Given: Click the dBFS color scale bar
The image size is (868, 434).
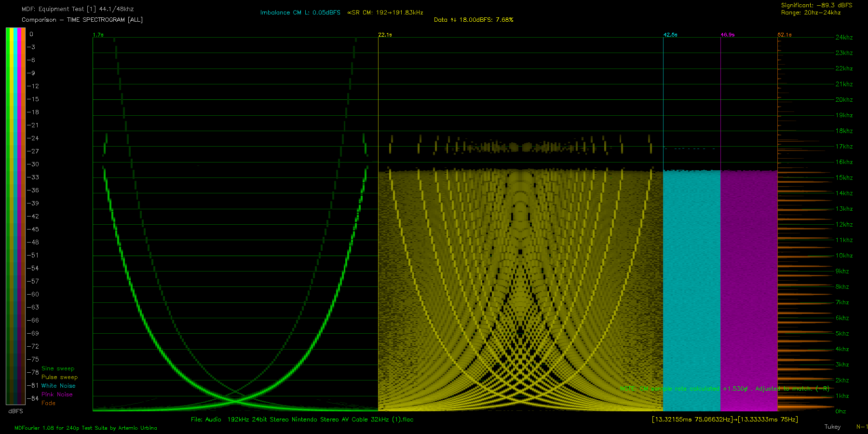Looking at the screenshot, I should (x=15, y=216).
